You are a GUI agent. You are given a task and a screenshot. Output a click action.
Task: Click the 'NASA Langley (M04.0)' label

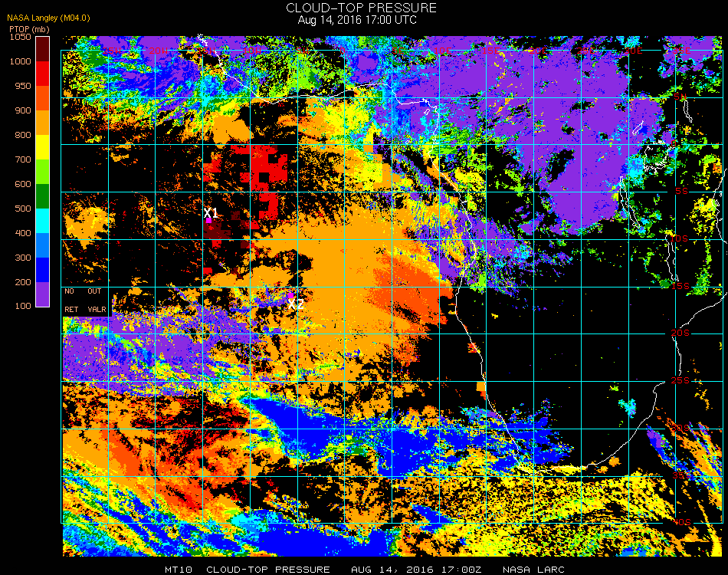tap(48, 18)
